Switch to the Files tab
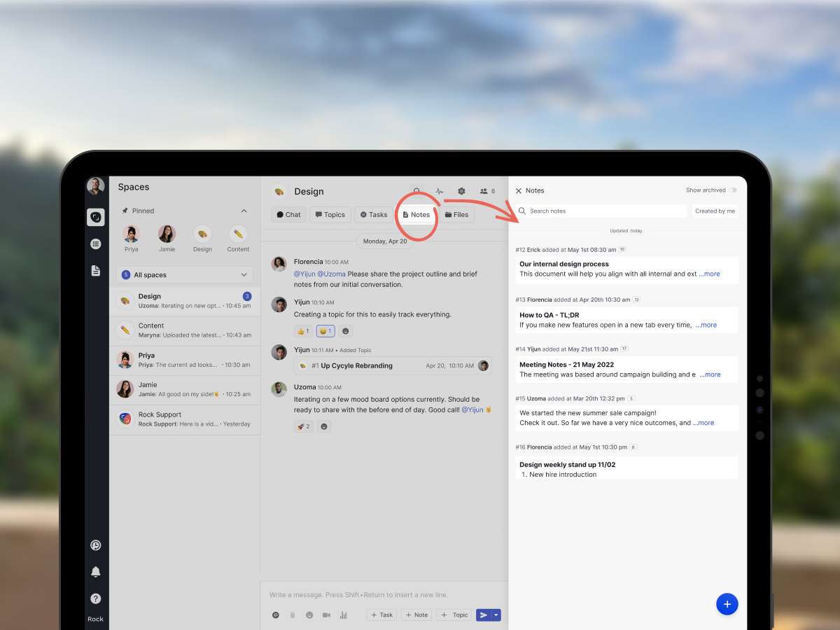840x630 pixels. (456, 215)
